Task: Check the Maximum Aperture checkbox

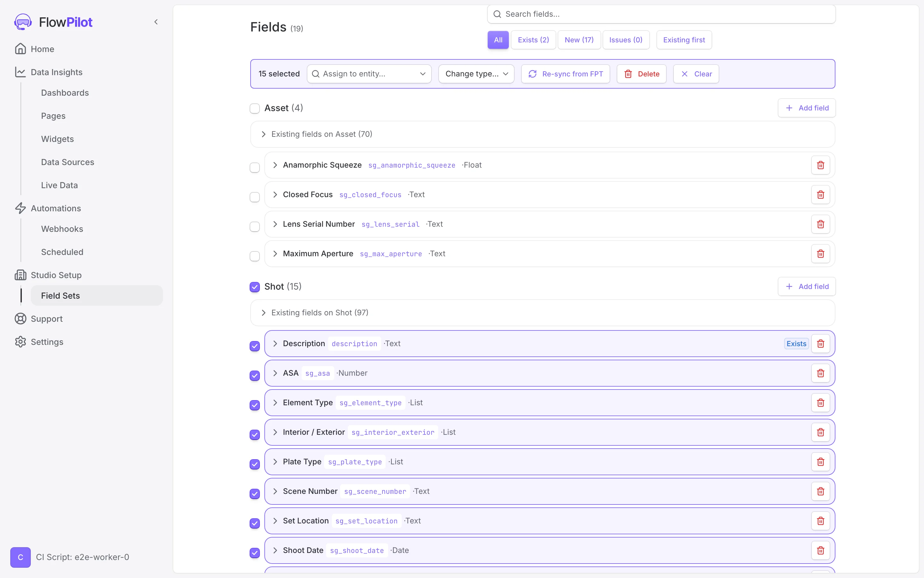Action: [255, 256]
